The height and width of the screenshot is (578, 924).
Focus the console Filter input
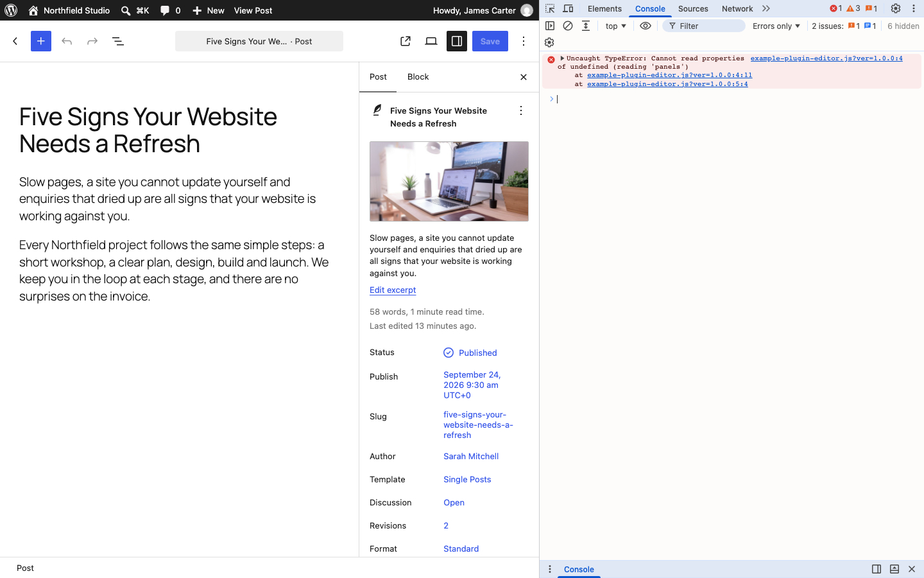(704, 26)
